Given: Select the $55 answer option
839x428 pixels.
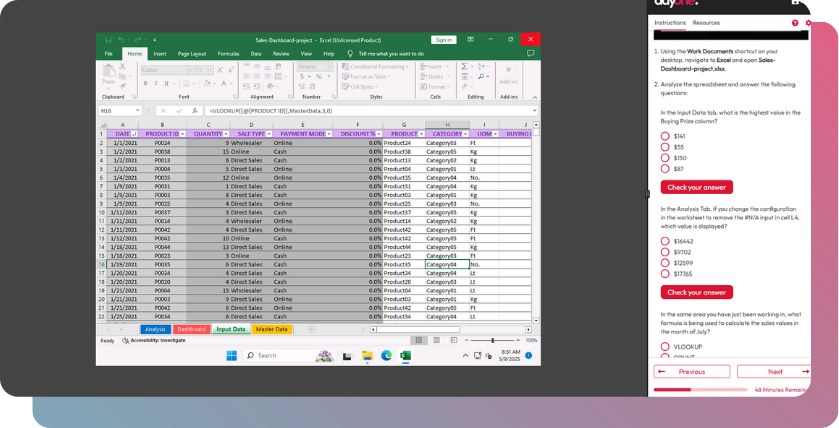Looking at the screenshot, I should point(665,147).
